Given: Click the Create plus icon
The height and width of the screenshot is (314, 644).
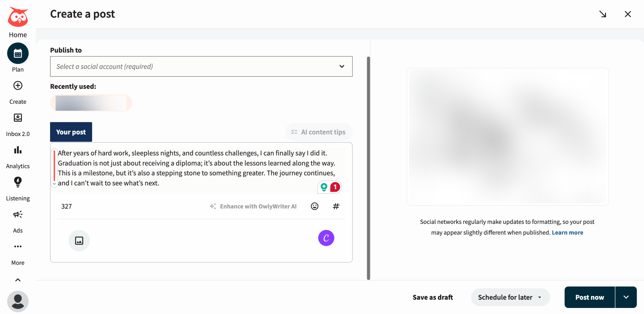Looking at the screenshot, I should point(18,86).
